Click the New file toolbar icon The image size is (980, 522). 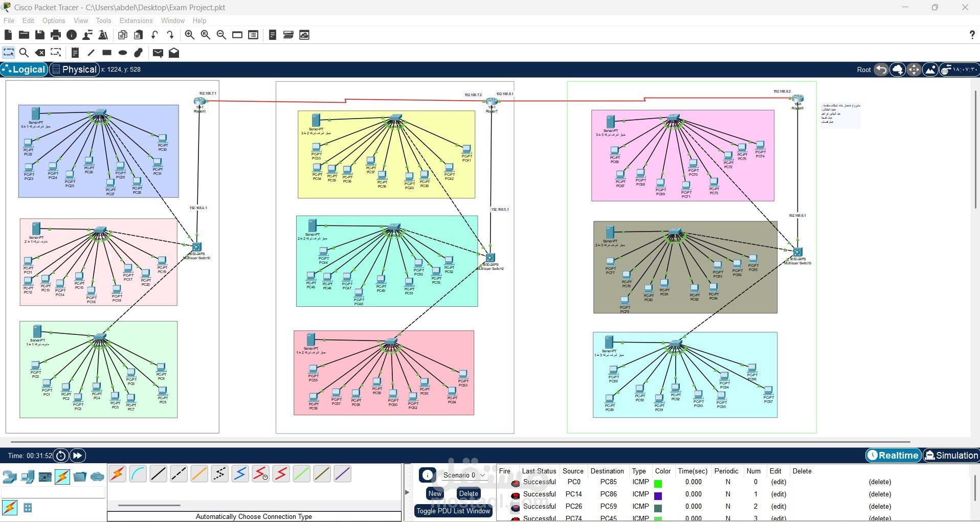tap(8, 35)
